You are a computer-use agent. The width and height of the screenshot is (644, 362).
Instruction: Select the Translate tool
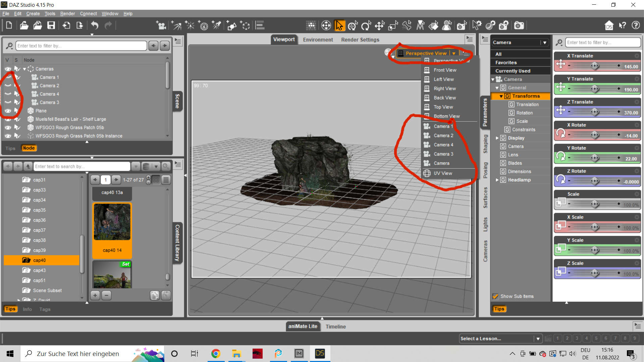(x=379, y=25)
